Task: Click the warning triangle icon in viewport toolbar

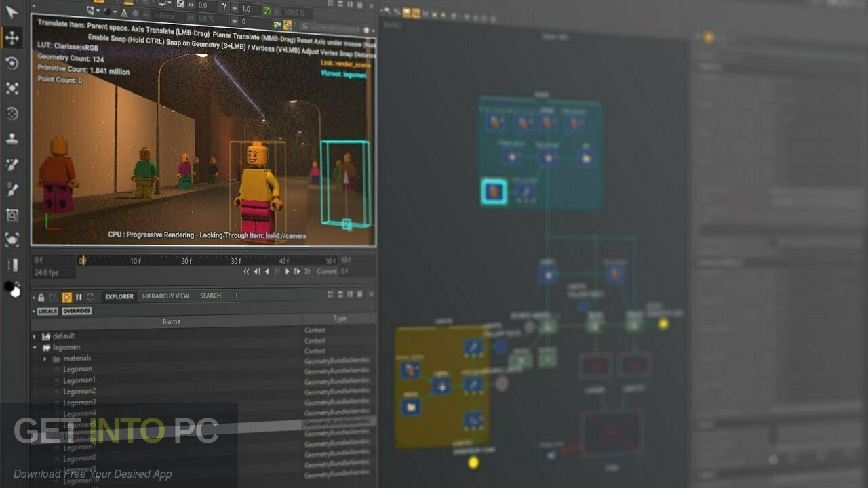Action: pos(124,13)
